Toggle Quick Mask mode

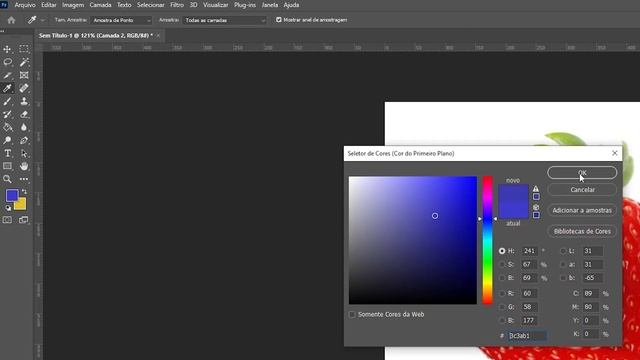coord(7,220)
